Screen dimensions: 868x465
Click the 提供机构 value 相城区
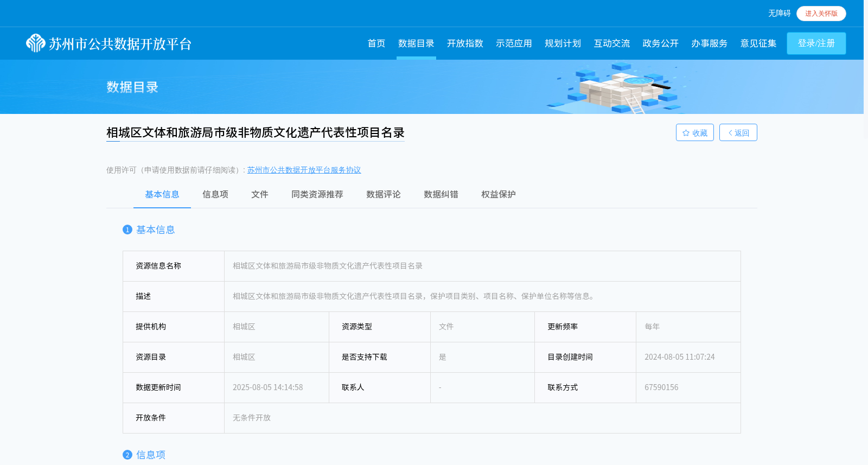pyautogui.click(x=244, y=327)
